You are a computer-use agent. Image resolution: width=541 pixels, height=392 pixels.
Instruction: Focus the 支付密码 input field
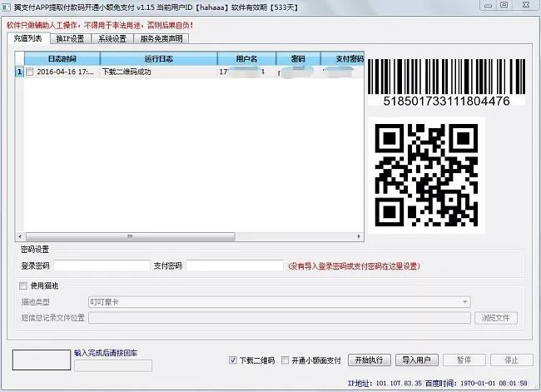[x=235, y=265]
